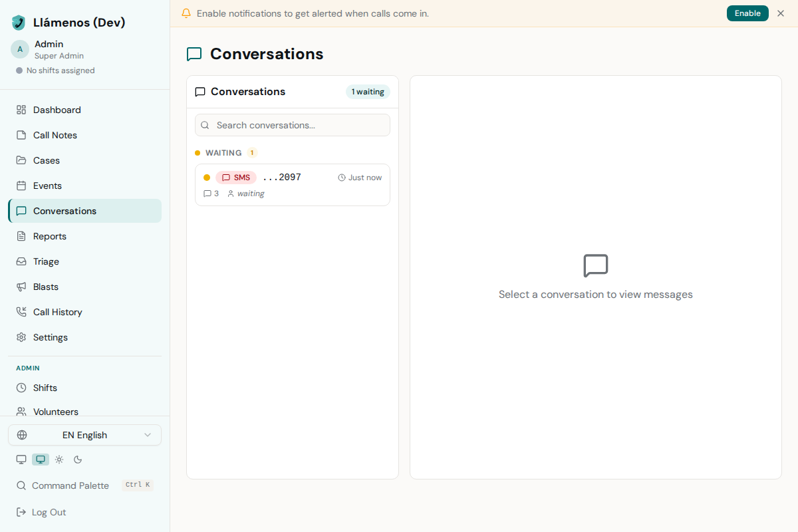798x532 pixels.
Task: Open Call History via its phone icon
Action: (21, 312)
